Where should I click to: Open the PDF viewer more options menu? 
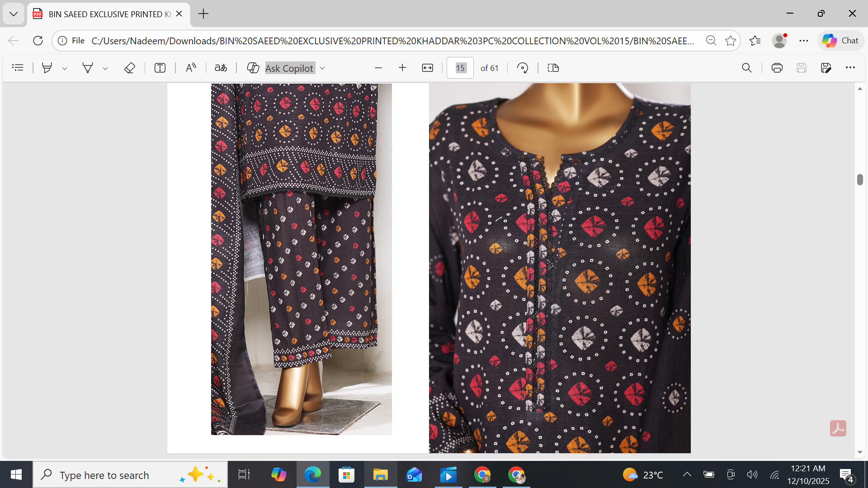[x=851, y=68]
